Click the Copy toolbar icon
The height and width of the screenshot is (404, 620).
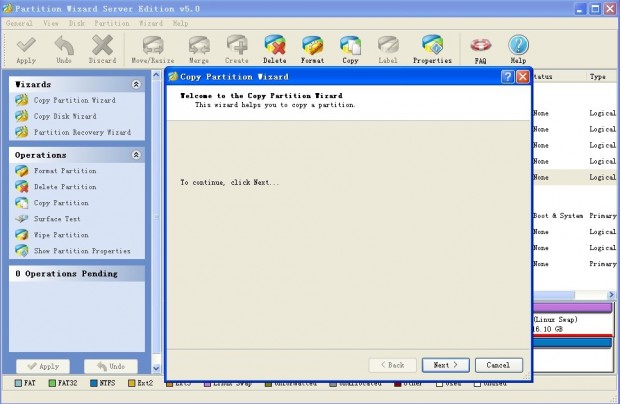[350, 49]
